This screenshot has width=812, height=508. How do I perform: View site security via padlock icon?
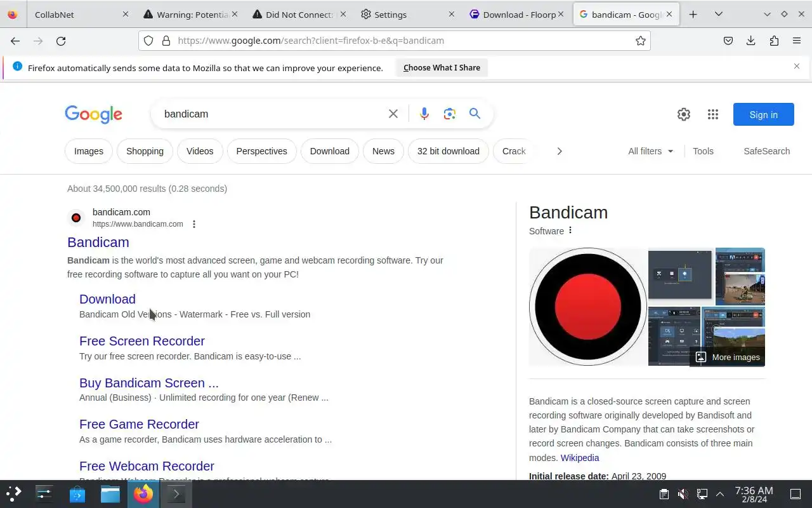click(166, 41)
